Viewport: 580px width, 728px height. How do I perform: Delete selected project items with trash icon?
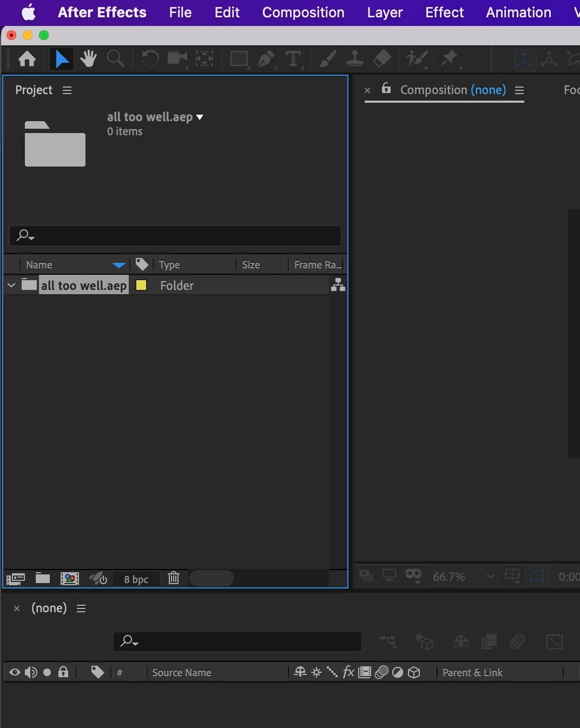[174, 578]
